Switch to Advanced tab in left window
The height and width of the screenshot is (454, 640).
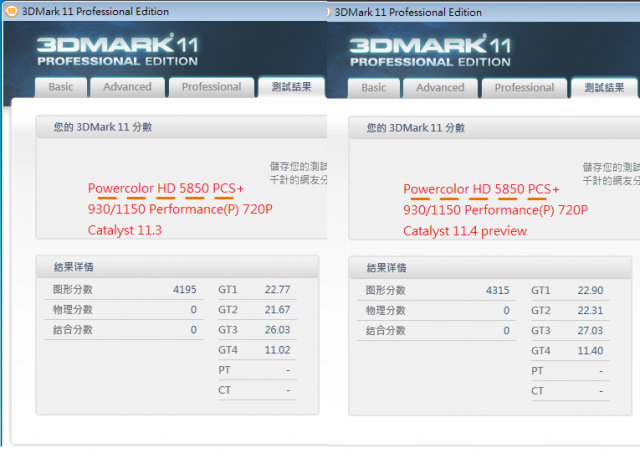click(127, 87)
